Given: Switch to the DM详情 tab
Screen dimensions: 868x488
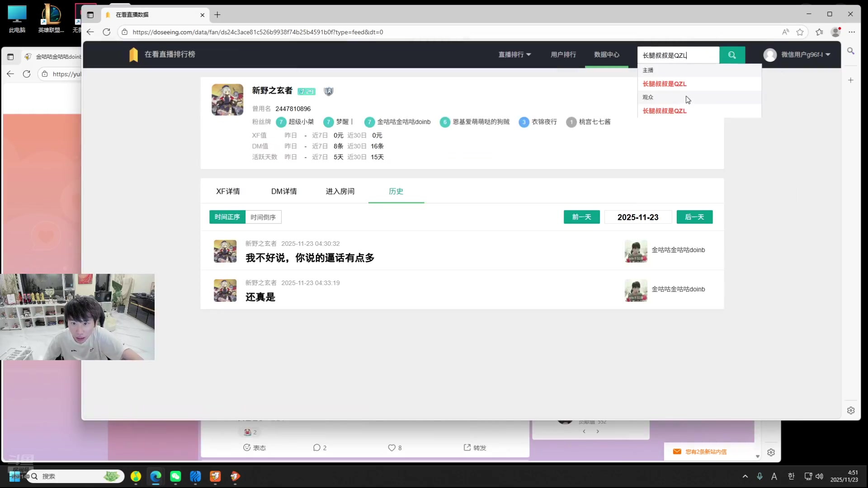Looking at the screenshot, I should [284, 191].
